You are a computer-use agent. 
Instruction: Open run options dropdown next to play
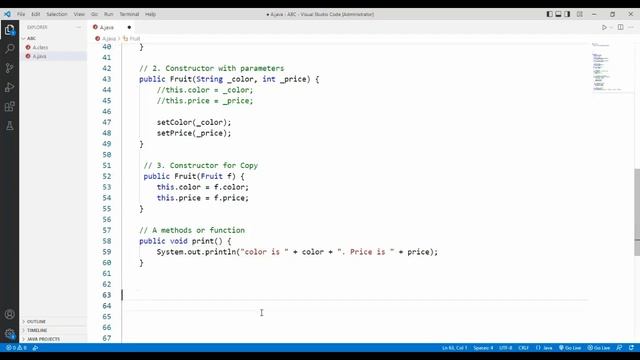tap(611, 27)
